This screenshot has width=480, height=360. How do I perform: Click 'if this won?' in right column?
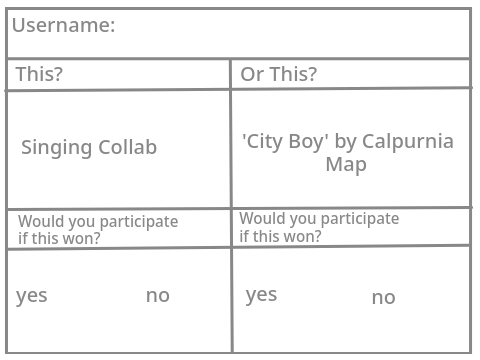[x=280, y=236]
